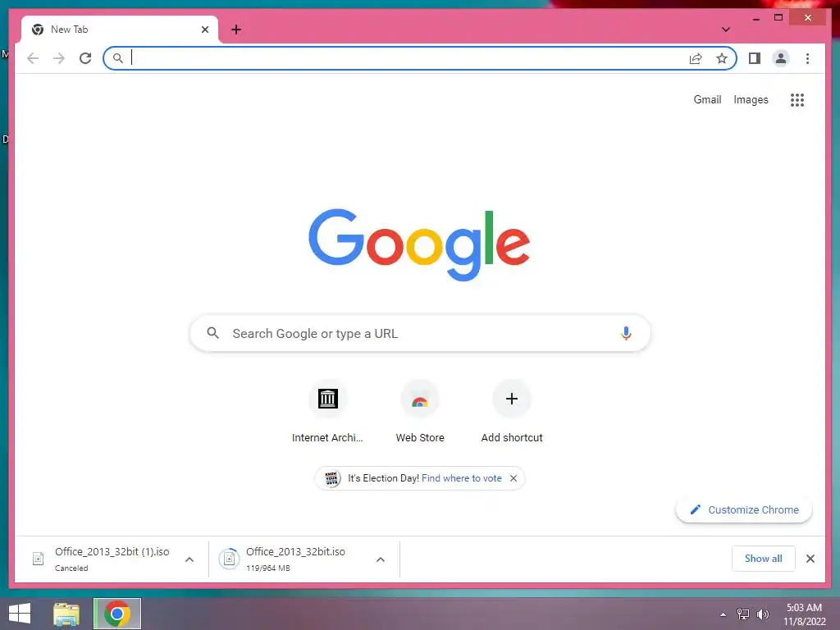Go forward using the forward arrow
The width and height of the screenshot is (840, 630).
click(59, 58)
